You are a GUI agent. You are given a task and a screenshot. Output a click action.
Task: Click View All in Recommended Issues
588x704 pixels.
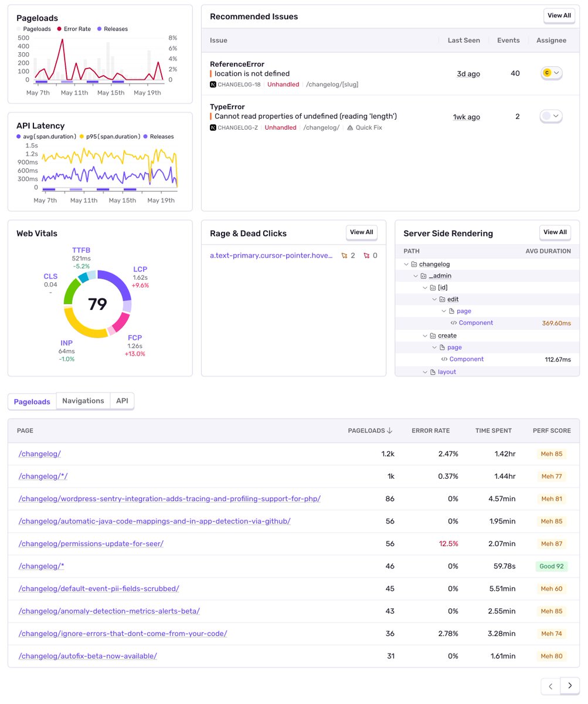pyautogui.click(x=559, y=16)
